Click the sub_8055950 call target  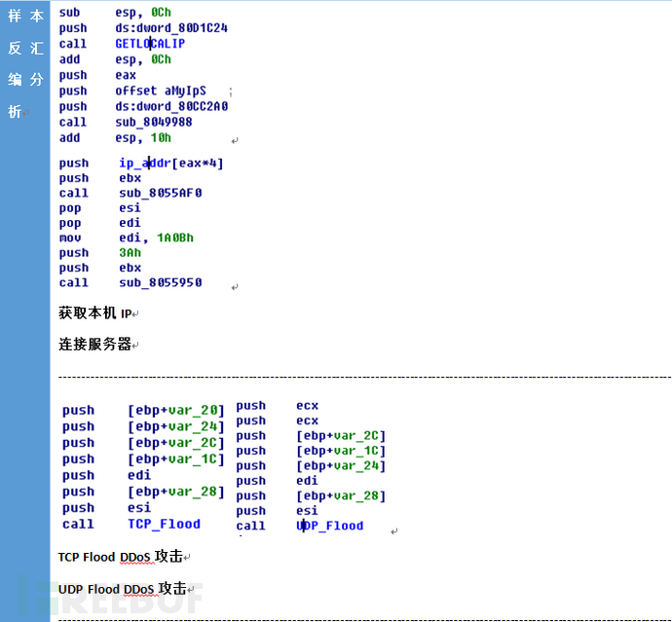point(161,282)
